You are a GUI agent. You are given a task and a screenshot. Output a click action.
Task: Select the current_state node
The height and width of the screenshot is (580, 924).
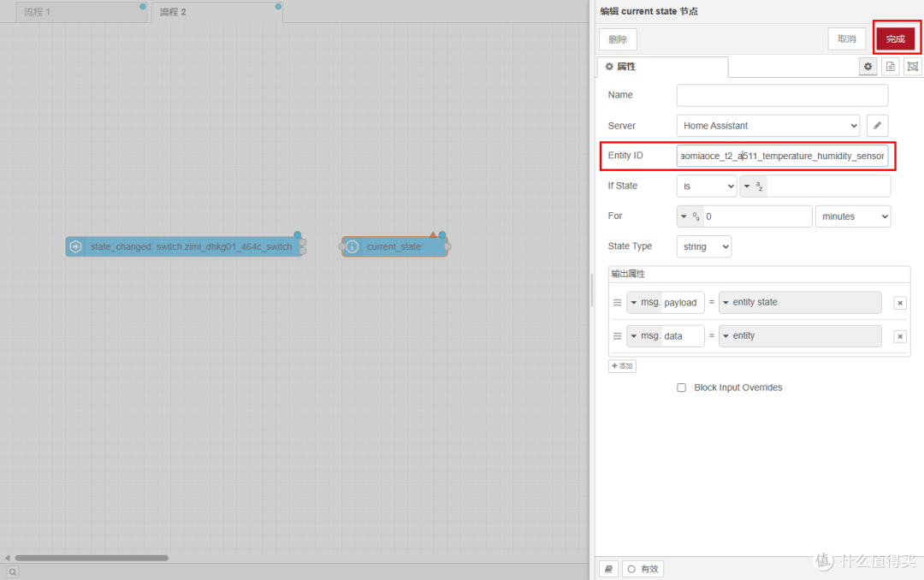[x=394, y=246]
